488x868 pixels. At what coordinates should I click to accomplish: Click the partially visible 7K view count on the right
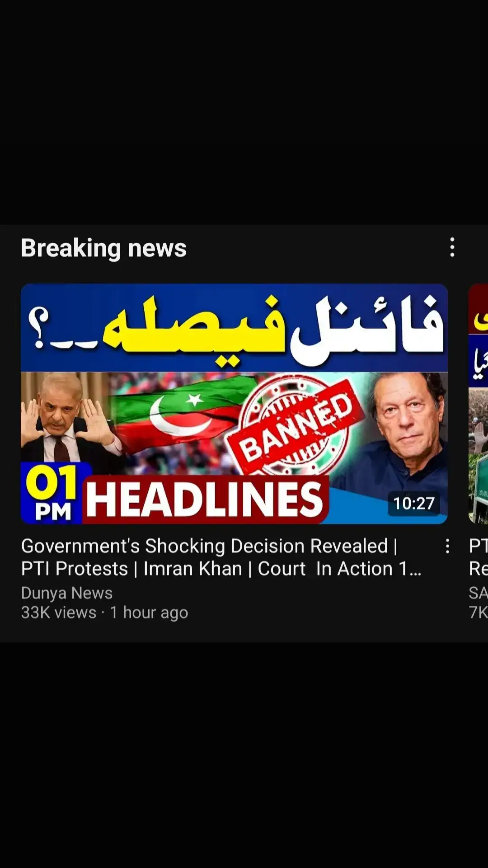click(478, 612)
